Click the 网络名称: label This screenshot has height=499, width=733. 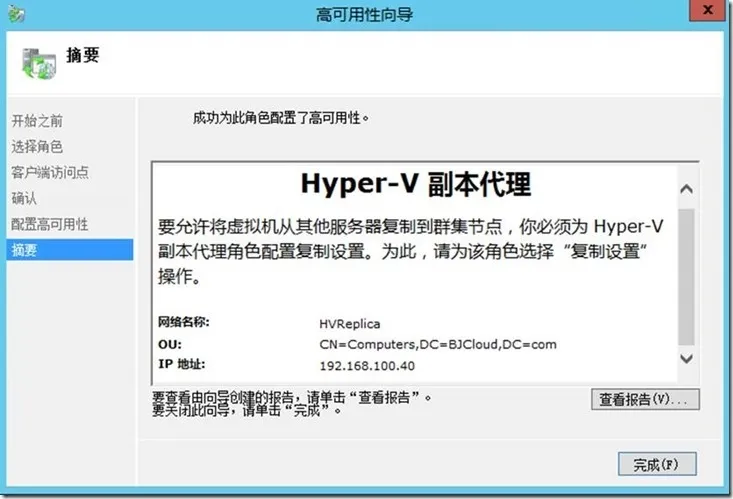coord(184,322)
